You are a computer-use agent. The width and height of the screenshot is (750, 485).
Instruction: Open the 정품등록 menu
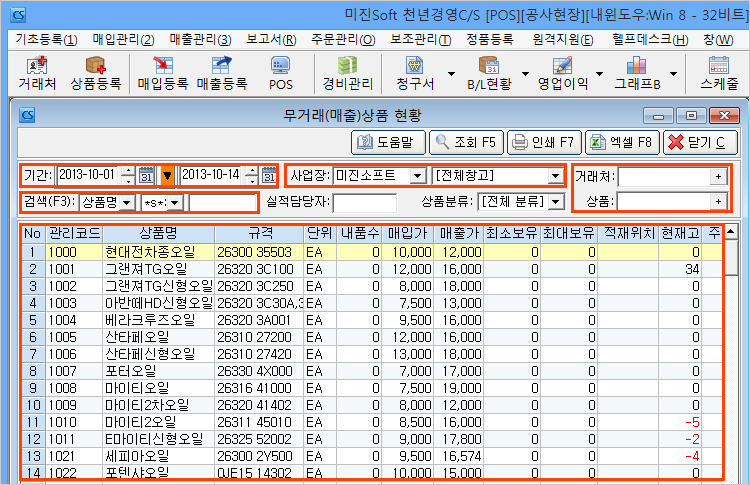click(490, 40)
